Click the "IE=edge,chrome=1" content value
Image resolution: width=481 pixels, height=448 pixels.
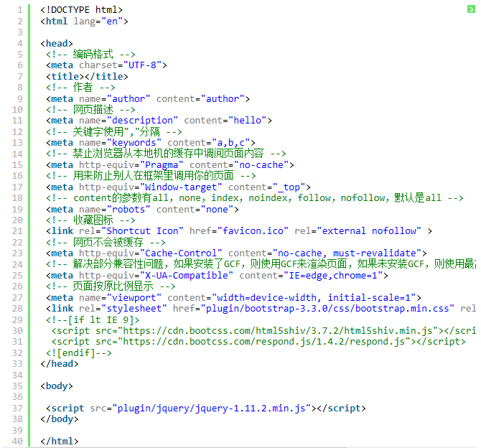point(333,275)
